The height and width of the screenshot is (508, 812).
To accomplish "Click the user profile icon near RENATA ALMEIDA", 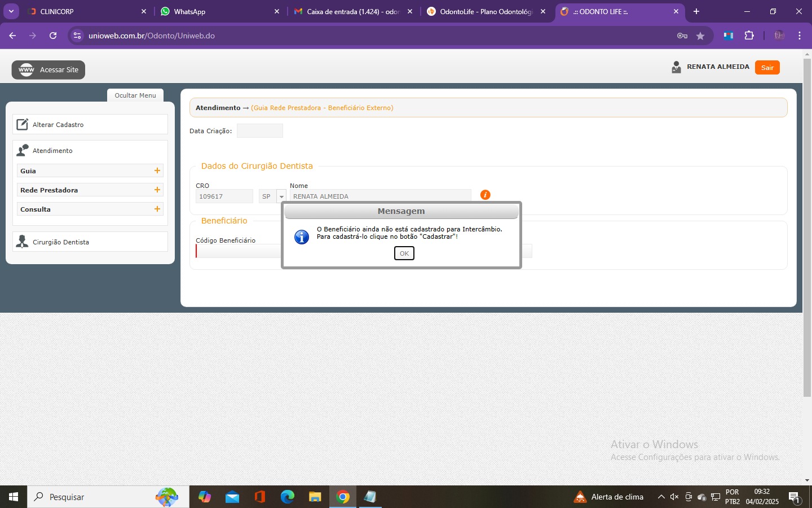I will click(x=676, y=67).
